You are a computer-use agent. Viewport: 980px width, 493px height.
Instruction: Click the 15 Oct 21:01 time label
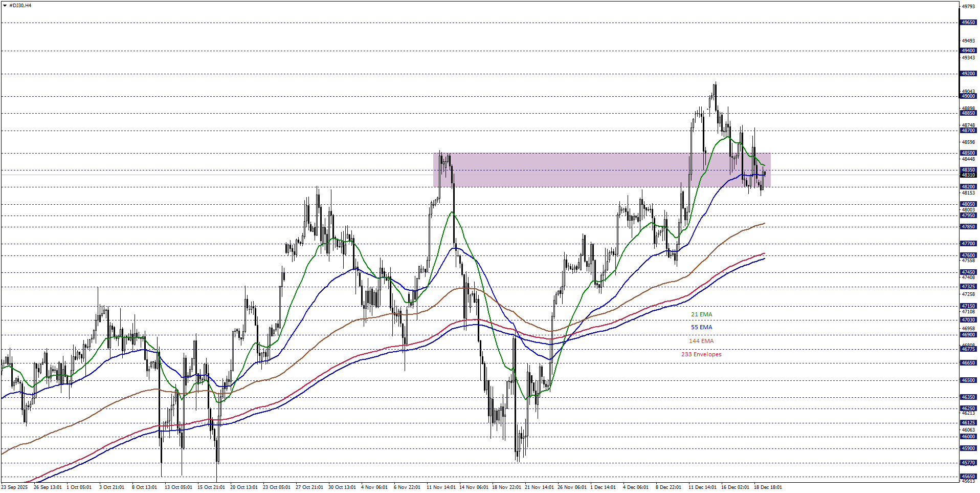point(211,487)
